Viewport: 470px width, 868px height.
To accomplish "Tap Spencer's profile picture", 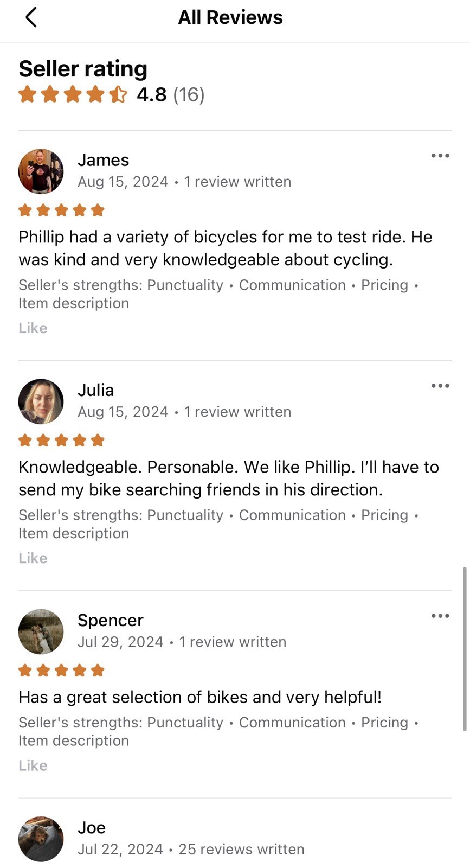I will 41,631.
